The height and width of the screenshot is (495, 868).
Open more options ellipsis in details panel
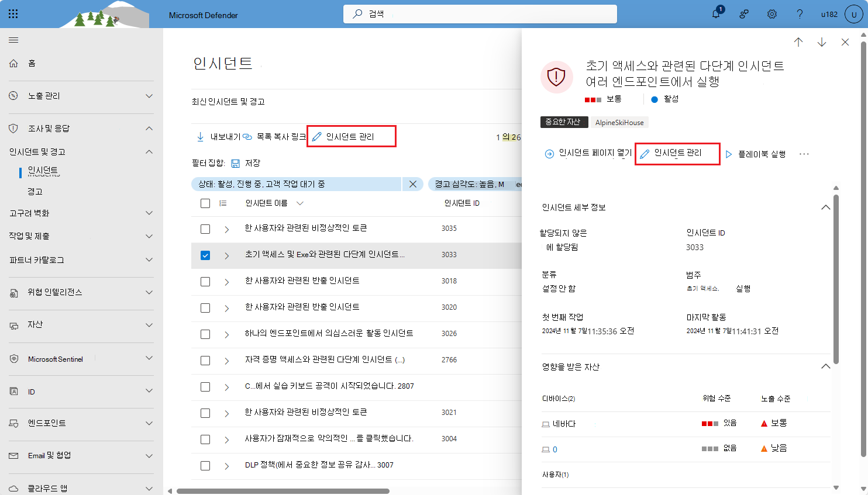(x=804, y=154)
